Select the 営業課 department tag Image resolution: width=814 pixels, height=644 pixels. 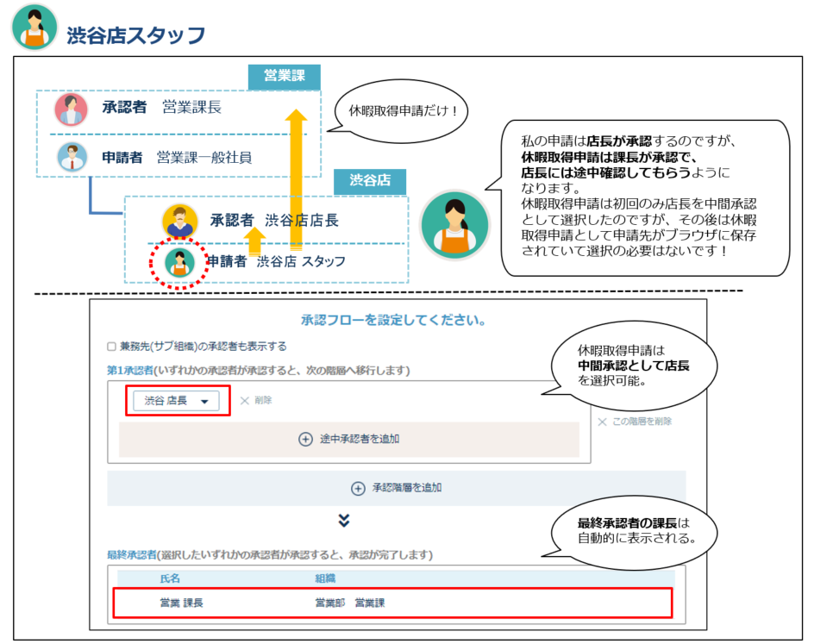(284, 76)
